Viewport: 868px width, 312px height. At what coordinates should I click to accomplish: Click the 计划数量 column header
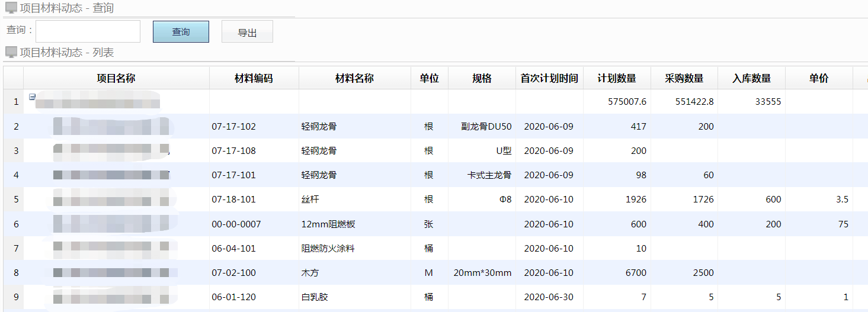click(x=616, y=78)
